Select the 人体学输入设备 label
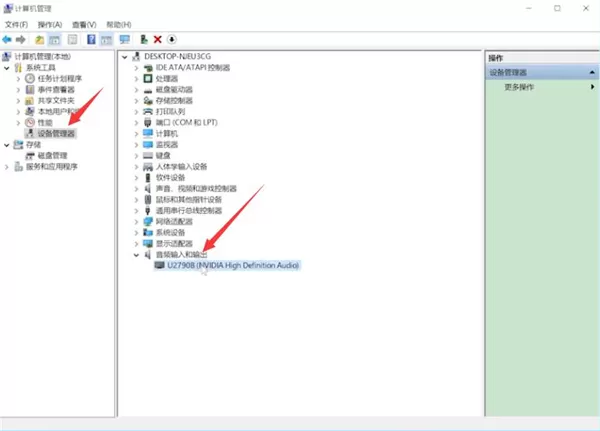Screen dimensions: 600x431 coord(181,167)
